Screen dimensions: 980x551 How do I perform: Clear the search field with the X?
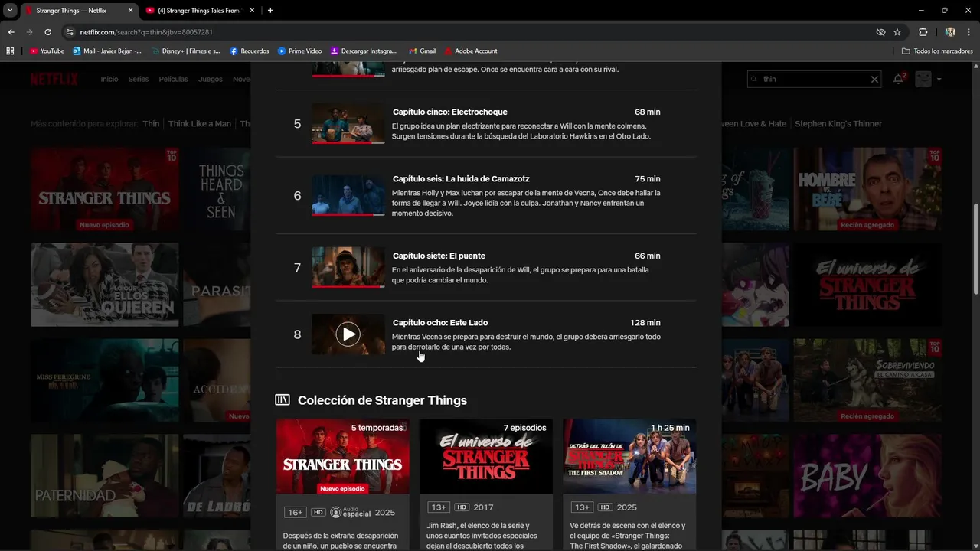874,79
